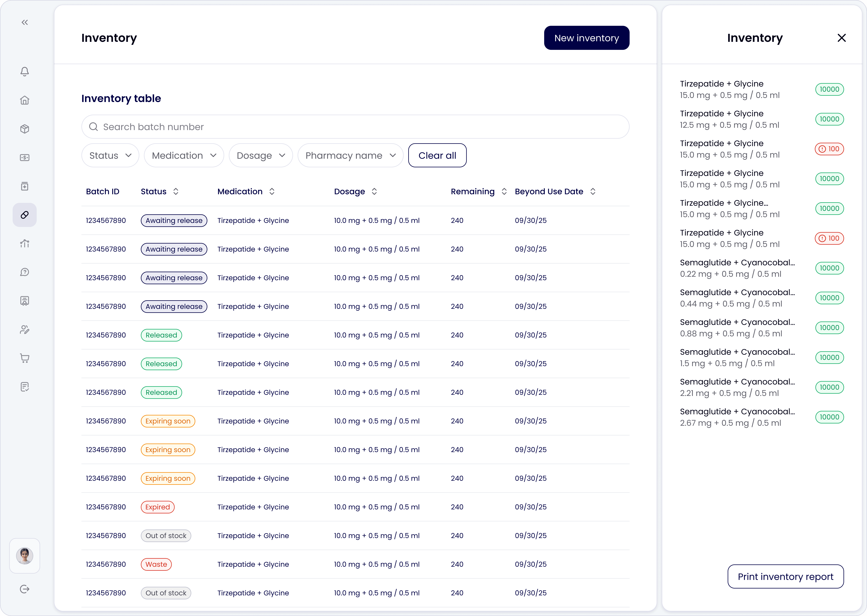Open the question mark chat bubble icon
The height and width of the screenshot is (616, 867).
25,272
